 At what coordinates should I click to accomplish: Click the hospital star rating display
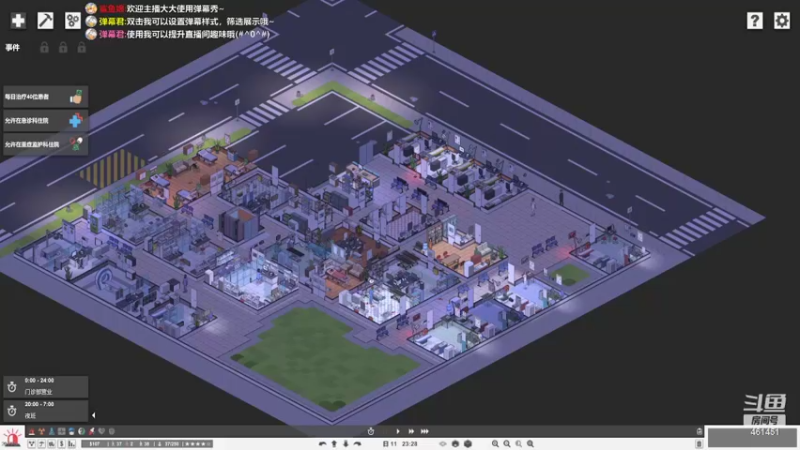pos(198,444)
